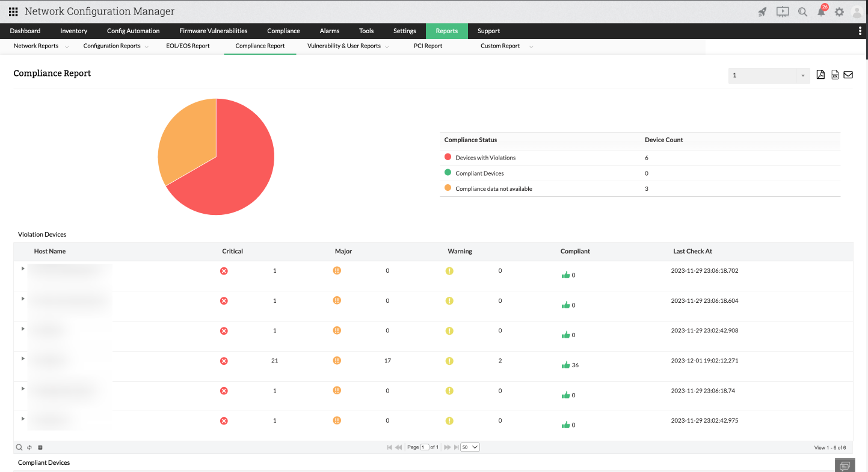Open the apps grid launcher icon
The width and height of the screenshot is (868, 472).
click(x=13, y=11)
